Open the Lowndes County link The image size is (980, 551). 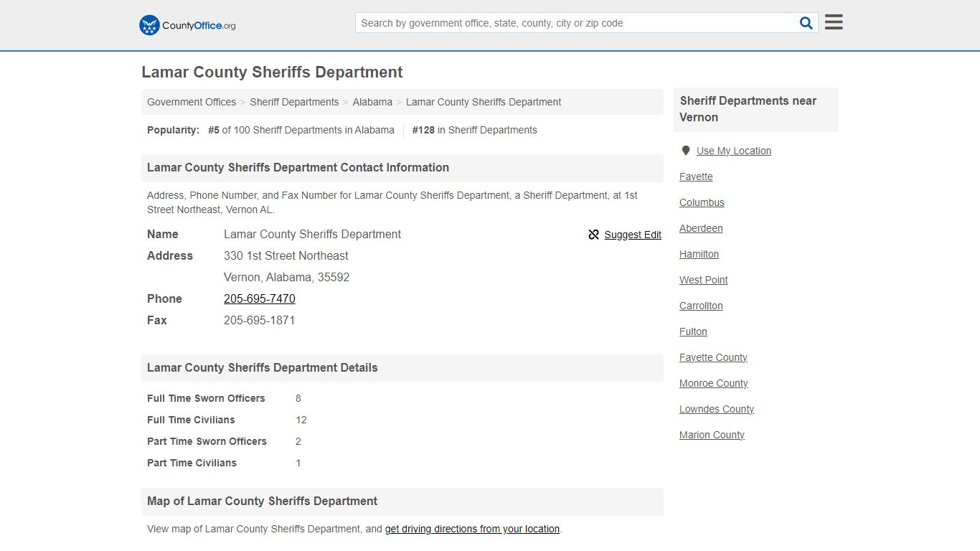tap(717, 409)
